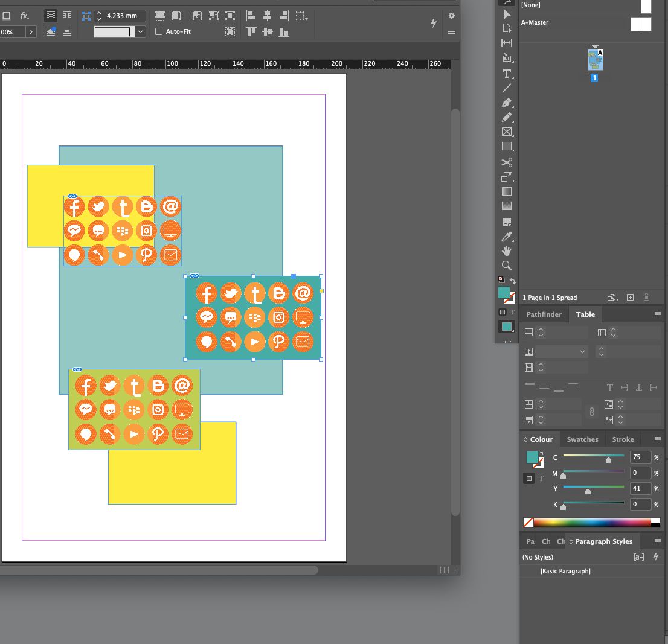Select the Content Collector tool
This screenshot has height=644, width=668.
[x=507, y=57]
